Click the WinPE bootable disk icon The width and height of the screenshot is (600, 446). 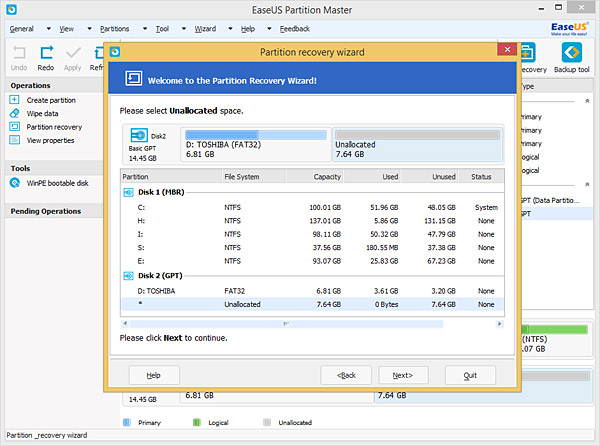coord(15,183)
